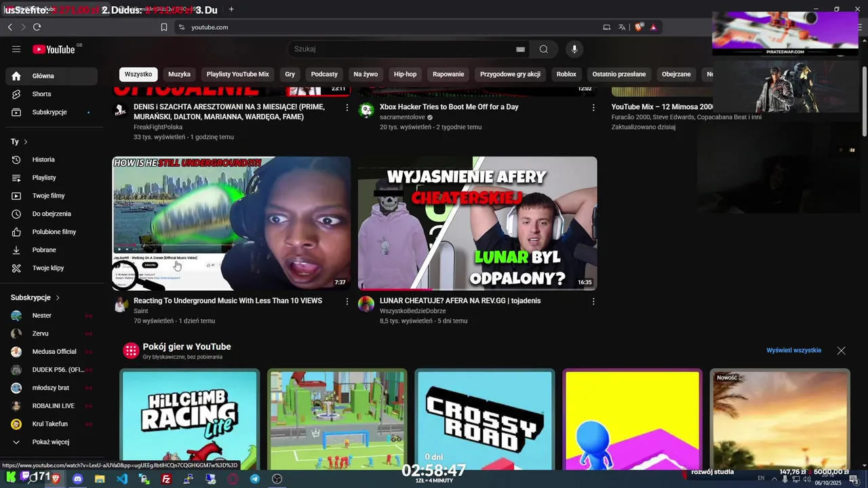Open the Medusa Official subscription channel
The width and height of the screenshot is (868, 488).
(52, 352)
